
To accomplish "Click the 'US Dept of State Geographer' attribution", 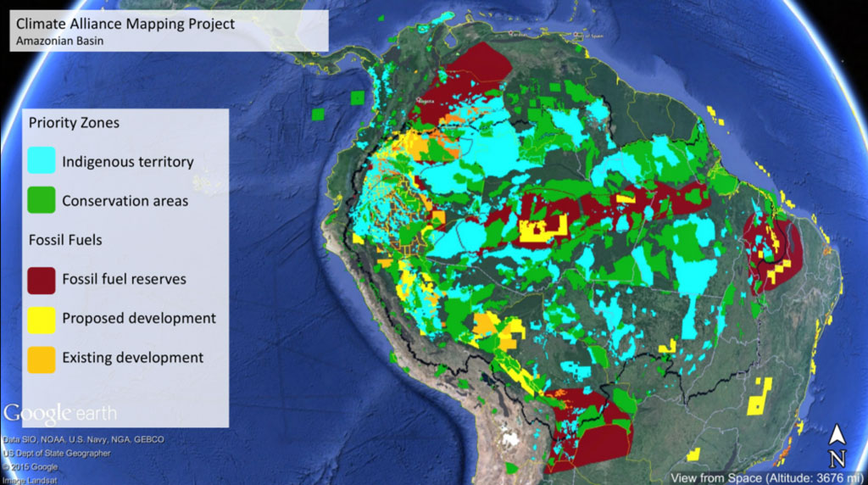I will [57, 454].
